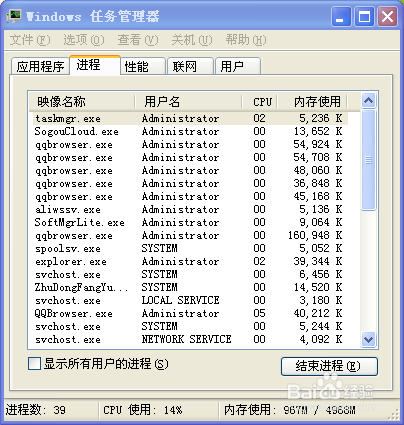Select qqbrowser.exe using 36,848 K
Viewport: 404px width, 425px height.
pyautogui.click(x=191, y=183)
